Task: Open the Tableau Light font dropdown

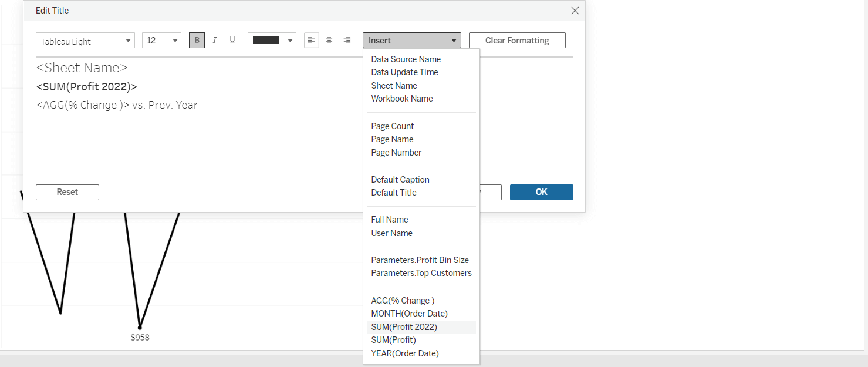Action: pos(86,41)
